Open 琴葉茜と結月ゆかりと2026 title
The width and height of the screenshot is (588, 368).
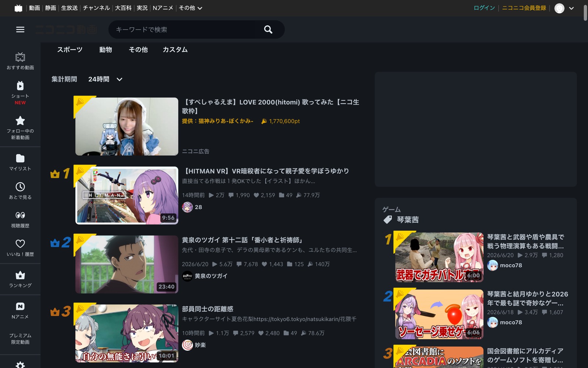tap(528, 298)
